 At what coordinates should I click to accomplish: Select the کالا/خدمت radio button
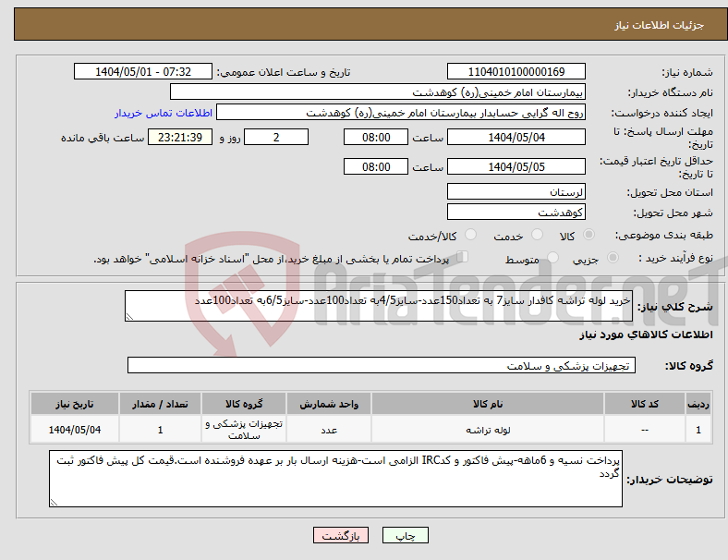471,235
